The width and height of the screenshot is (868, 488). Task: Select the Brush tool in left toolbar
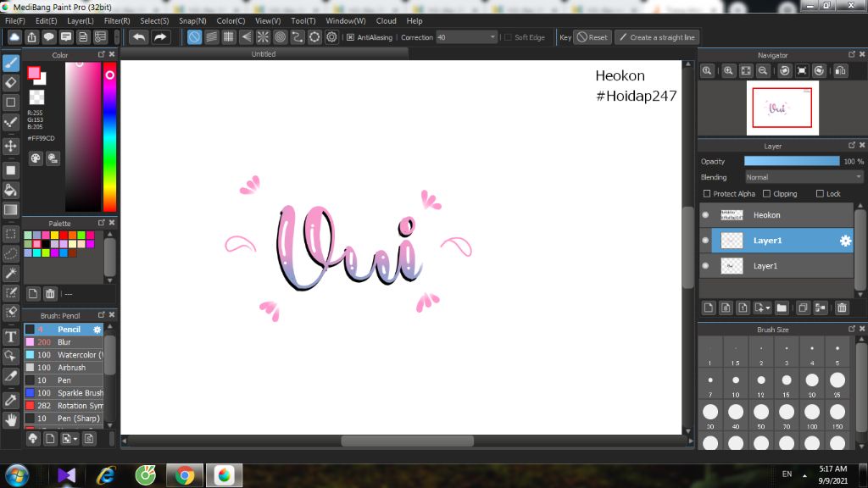(x=11, y=63)
